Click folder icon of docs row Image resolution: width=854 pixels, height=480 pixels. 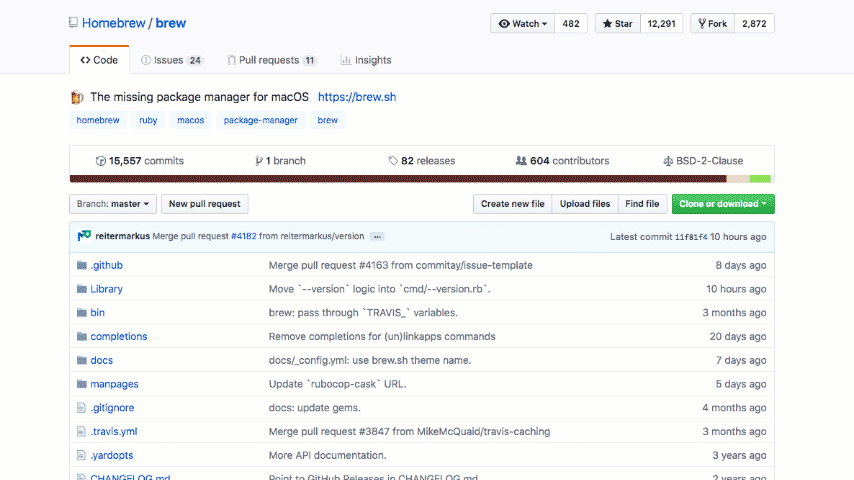[82, 360]
